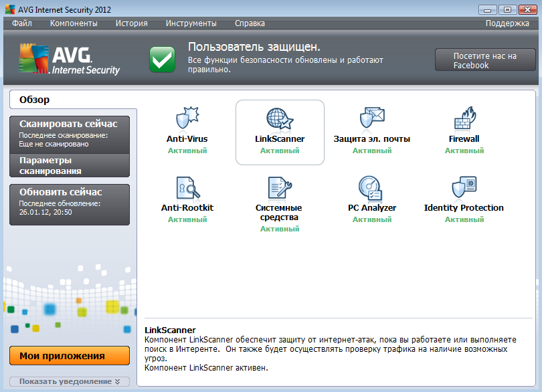Click the AVG Internet Security logo

(69, 59)
